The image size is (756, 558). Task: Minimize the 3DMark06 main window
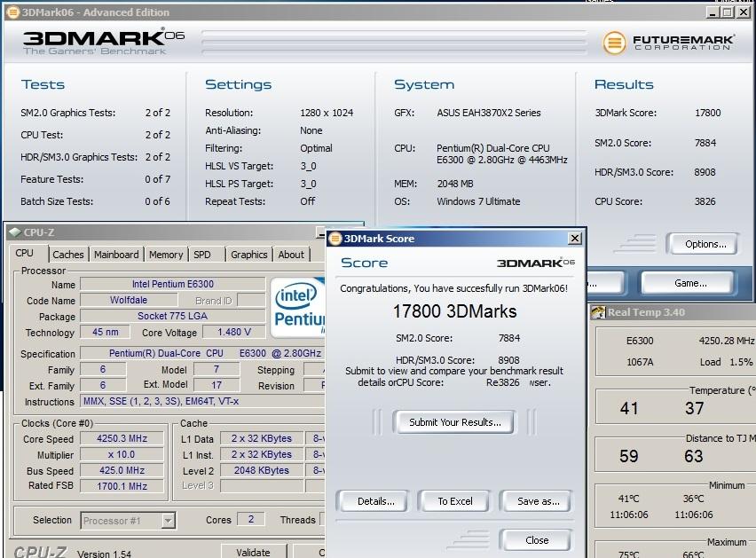713,12
